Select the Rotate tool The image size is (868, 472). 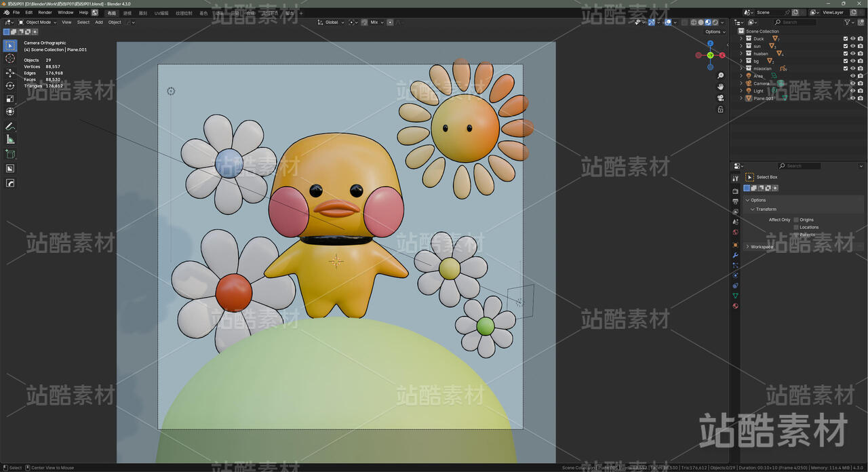coord(10,85)
